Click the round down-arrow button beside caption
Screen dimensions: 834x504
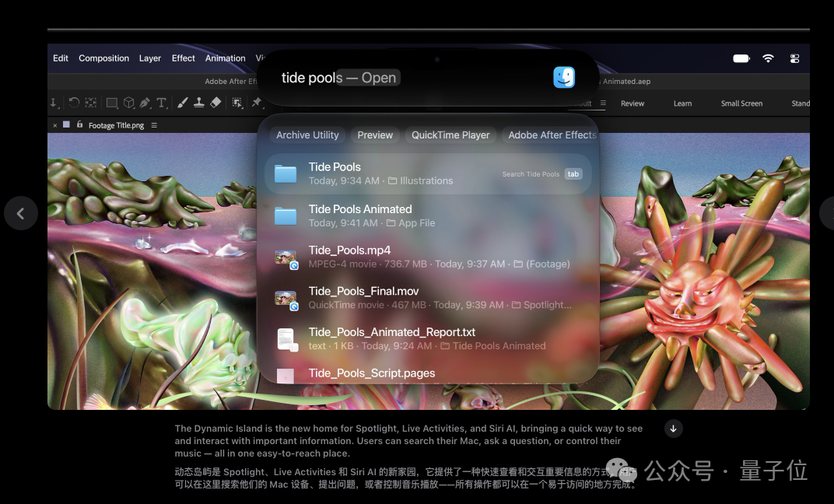[x=674, y=429]
